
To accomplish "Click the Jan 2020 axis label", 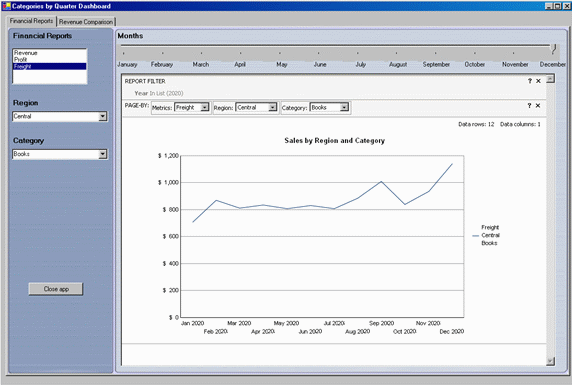I will (x=192, y=323).
